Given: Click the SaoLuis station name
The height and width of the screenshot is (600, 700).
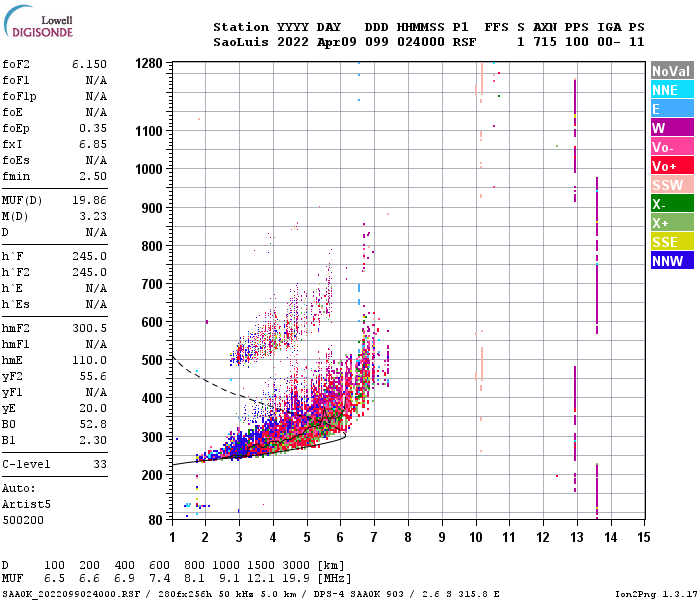Looking at the screenshot, I should pos(241,42).
